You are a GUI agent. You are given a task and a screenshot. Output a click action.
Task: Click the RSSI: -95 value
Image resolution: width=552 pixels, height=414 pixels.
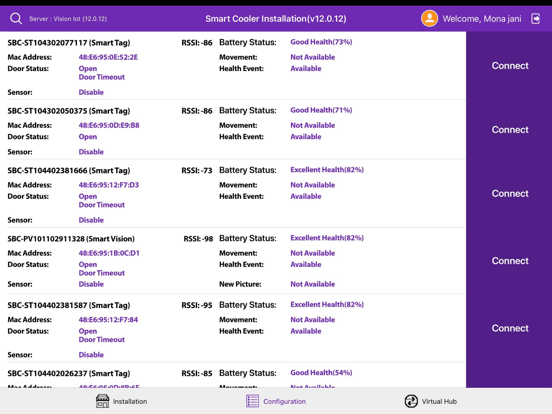[x=197, y=305]
